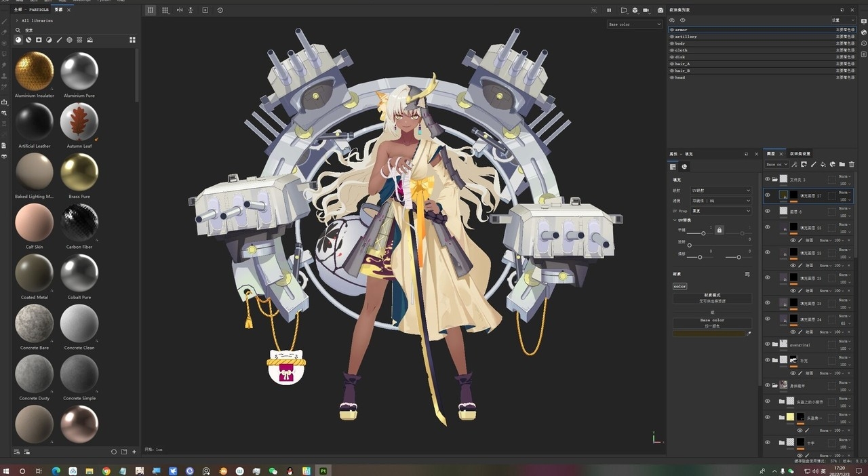The height and width of the screenshot is (476, 868).
Task: Select the Calf Skin material thumbnail
Action: [x=34, y=222]
